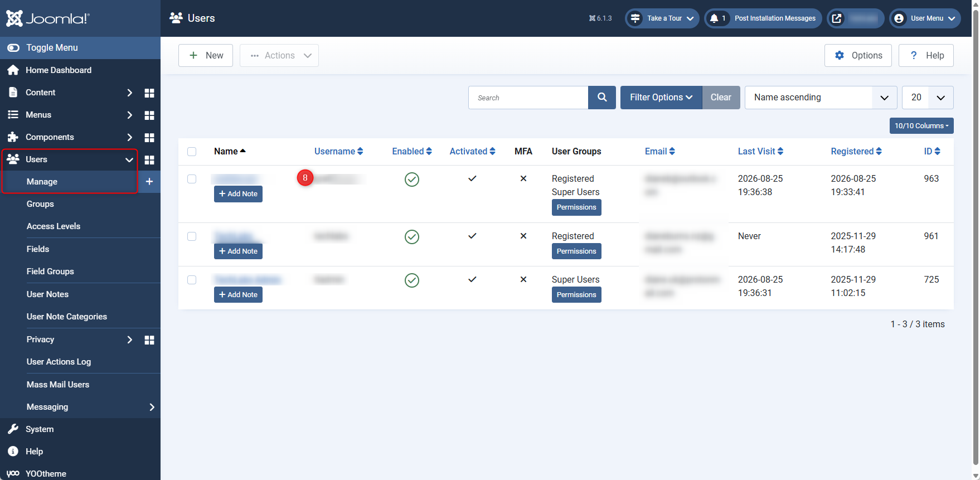980x480 pixels.
Task: Select checkbox for user ID 961
Action: click(x=192, y=236)
